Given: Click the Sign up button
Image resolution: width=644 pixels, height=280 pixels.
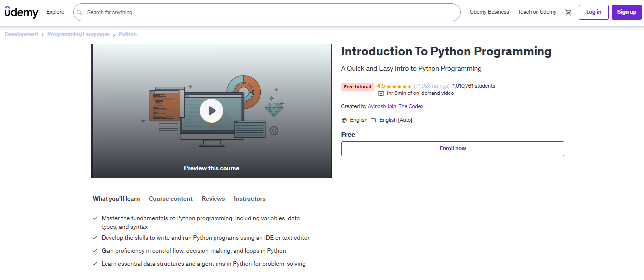Looking at the screenshot, I should tap(626, 12).
